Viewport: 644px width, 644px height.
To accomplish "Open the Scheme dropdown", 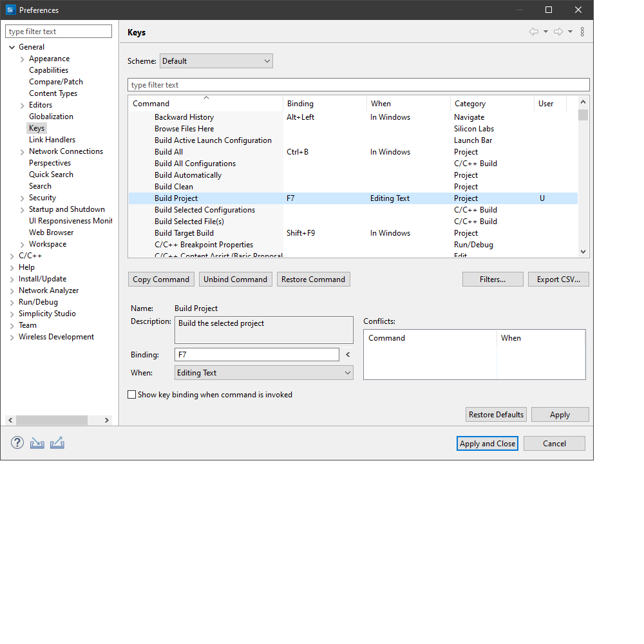I will pyautogui.click(x=216, y=61).
